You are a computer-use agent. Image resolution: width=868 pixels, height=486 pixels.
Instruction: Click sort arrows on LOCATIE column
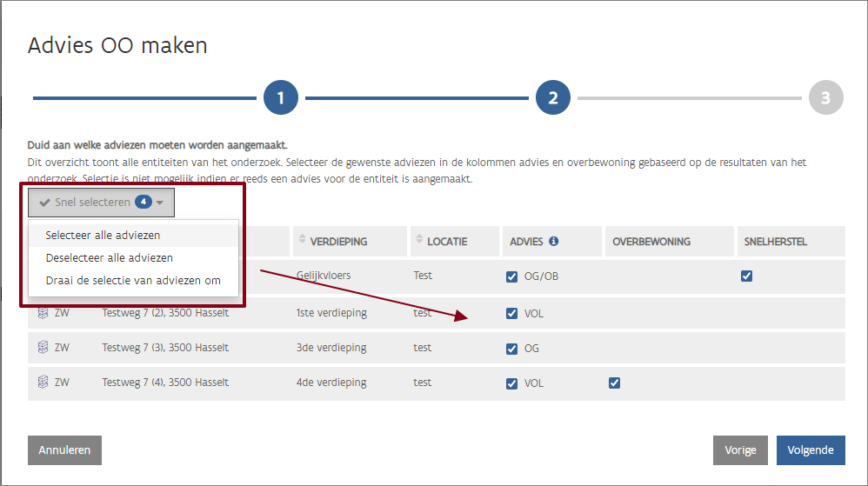pyautogui.click(x=421, y=241)
